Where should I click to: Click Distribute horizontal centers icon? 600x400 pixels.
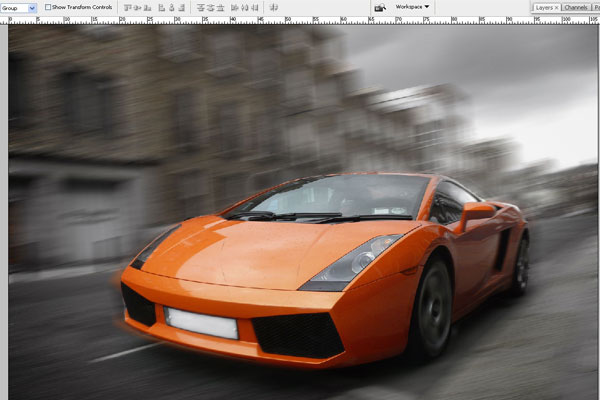tap(245, 7)
